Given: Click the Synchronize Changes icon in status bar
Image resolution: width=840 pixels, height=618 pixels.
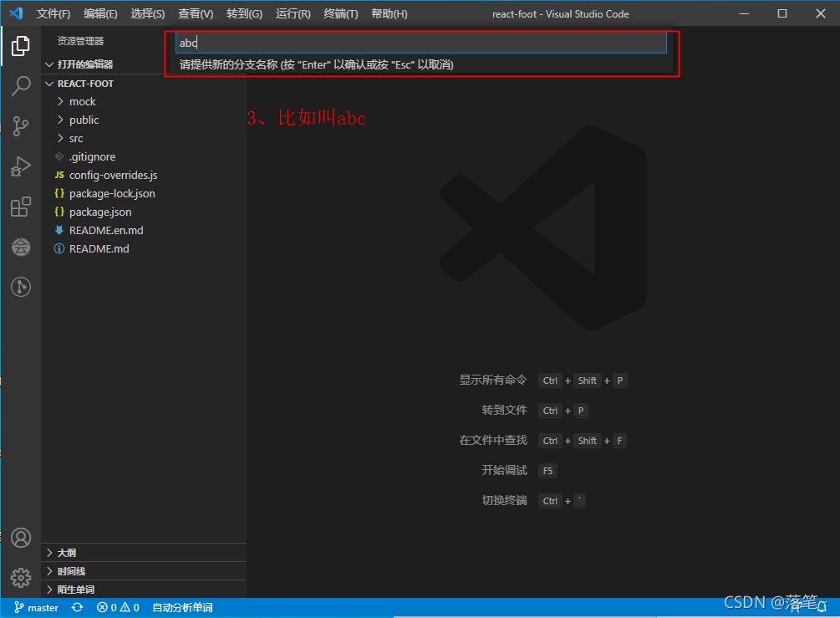Looking at the screenshot, I should click(x=78, y=607).
